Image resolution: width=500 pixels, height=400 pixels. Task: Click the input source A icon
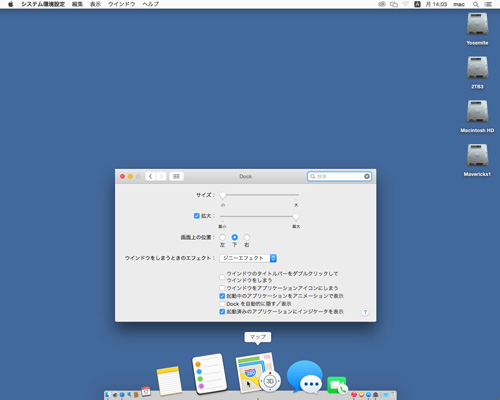click(x=417, y=4)
